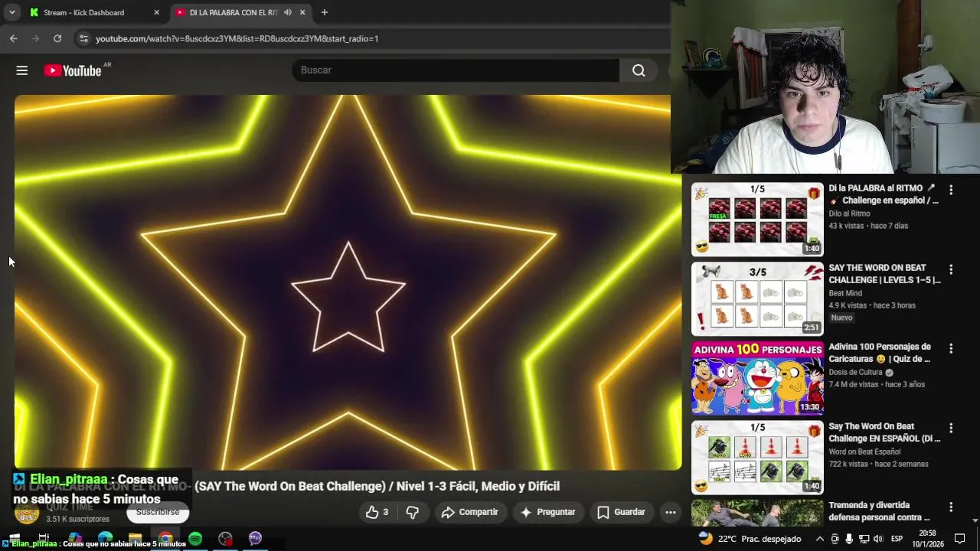The image size is (980, 551).
Task: Show hidden system tray icons
Action: [820, 539]
